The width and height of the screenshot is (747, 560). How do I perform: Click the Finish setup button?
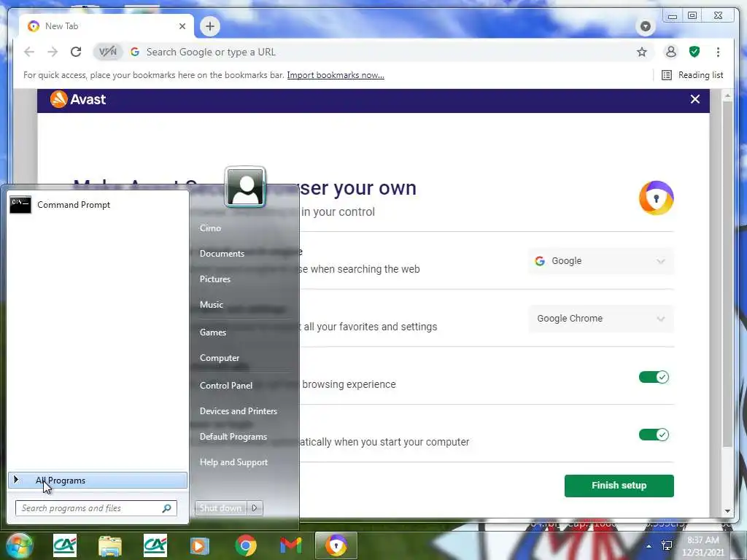point(619,486)
